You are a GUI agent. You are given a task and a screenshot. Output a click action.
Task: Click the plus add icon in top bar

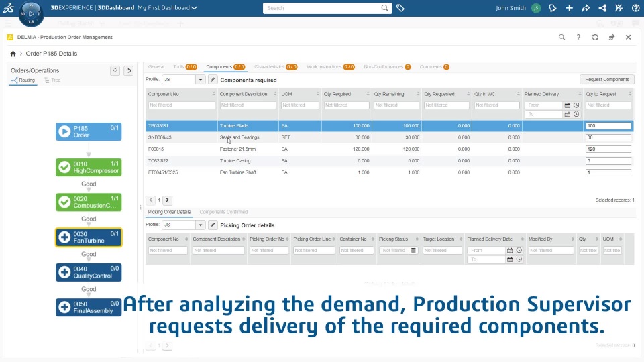[x=570, y=8]
